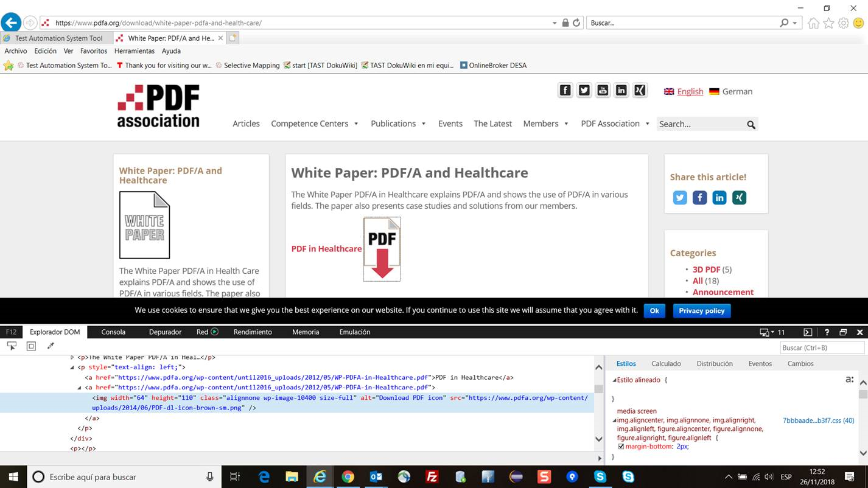This screenshot has height=488, width=868.
Task: Click the PDF download icon in the article
Action: pos(382,248)
